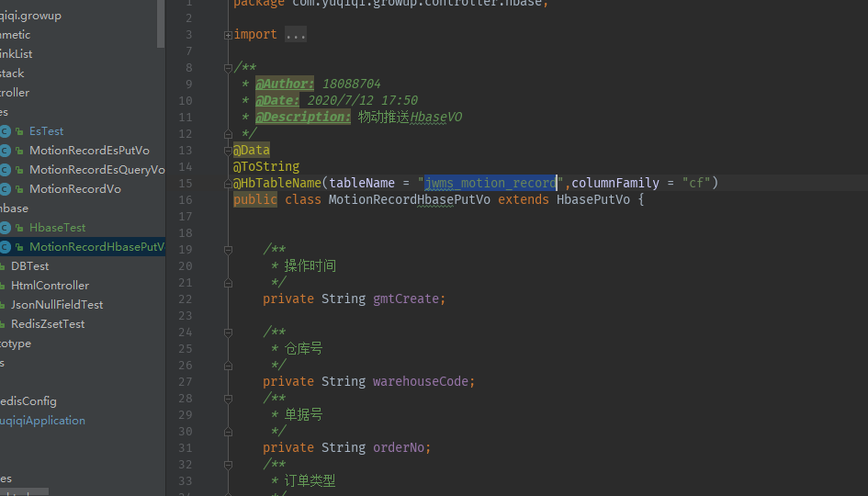868x496 pixels.
Task: Select the RedisConfig item in project tree
Action: pyautogui.click(x=28, y=401)
